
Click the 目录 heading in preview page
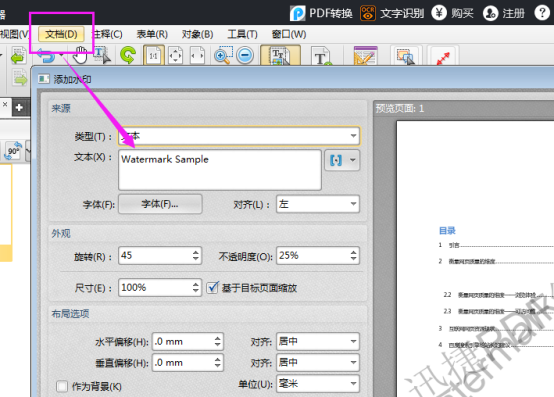pyautogui.click(x=447, y=231)
